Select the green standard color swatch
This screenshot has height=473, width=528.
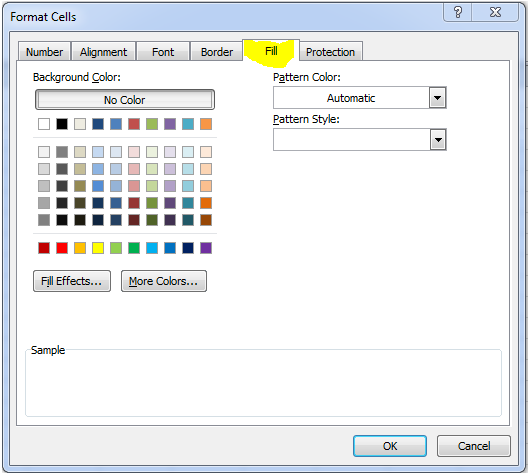[x=134, y=248]
